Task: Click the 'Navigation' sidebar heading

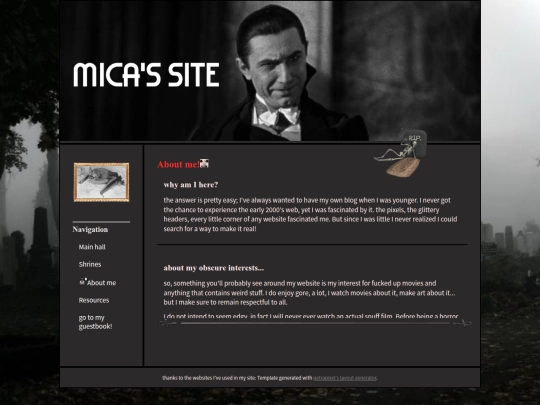Action: 90,230
